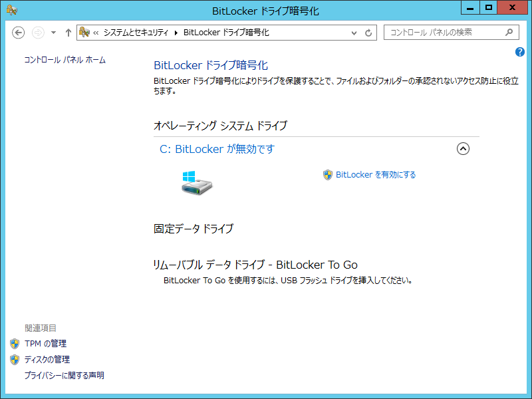Open プライバシーに関する声明 link
The image size is (532, 399).
click(64, 376)
